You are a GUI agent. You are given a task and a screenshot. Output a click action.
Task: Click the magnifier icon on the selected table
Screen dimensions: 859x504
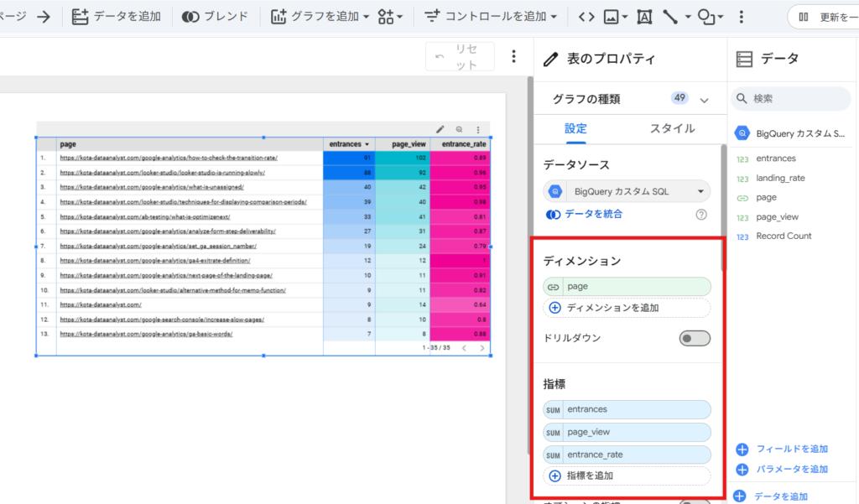[x=460, y=129]
